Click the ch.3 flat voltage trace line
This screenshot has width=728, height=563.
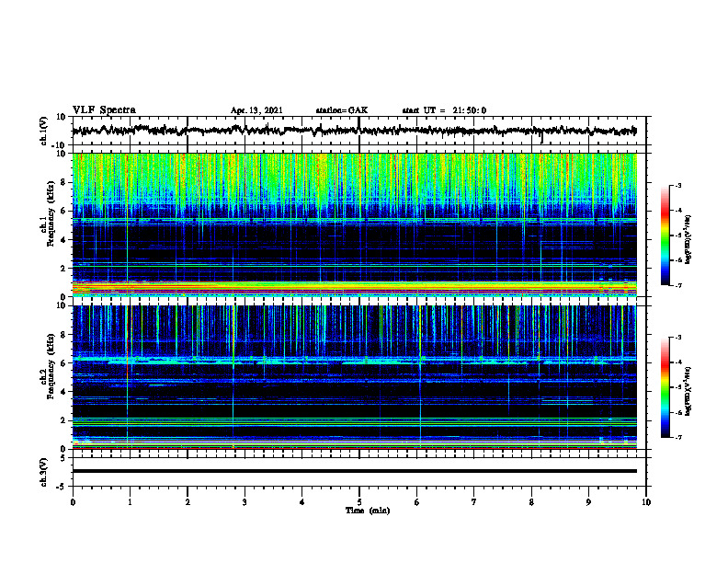[355, 471]
